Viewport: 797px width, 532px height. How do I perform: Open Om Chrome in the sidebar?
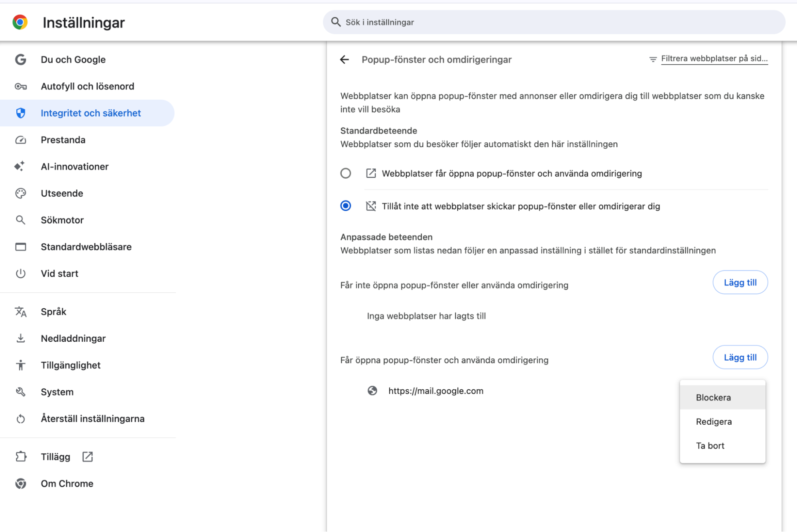coord(88,484)
